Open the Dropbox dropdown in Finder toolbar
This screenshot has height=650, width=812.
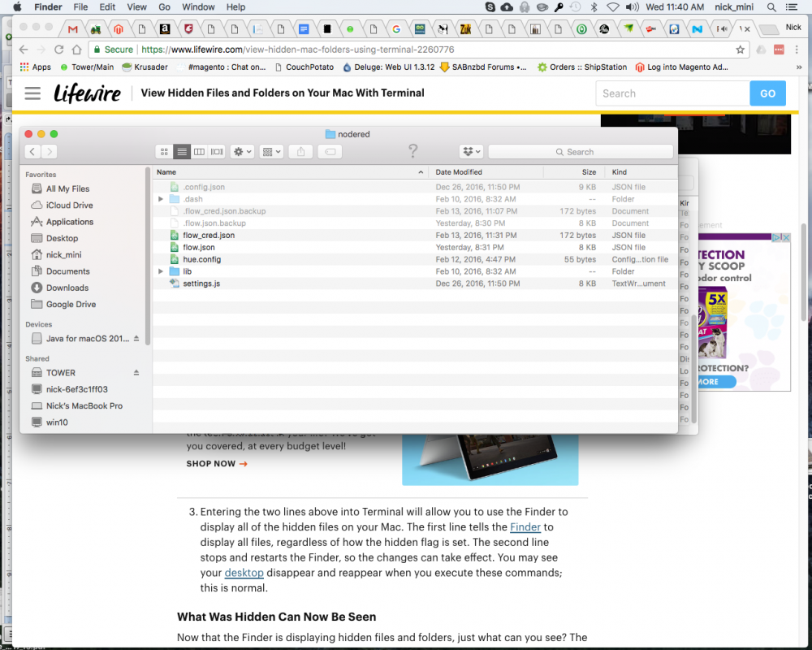(471, 152)
